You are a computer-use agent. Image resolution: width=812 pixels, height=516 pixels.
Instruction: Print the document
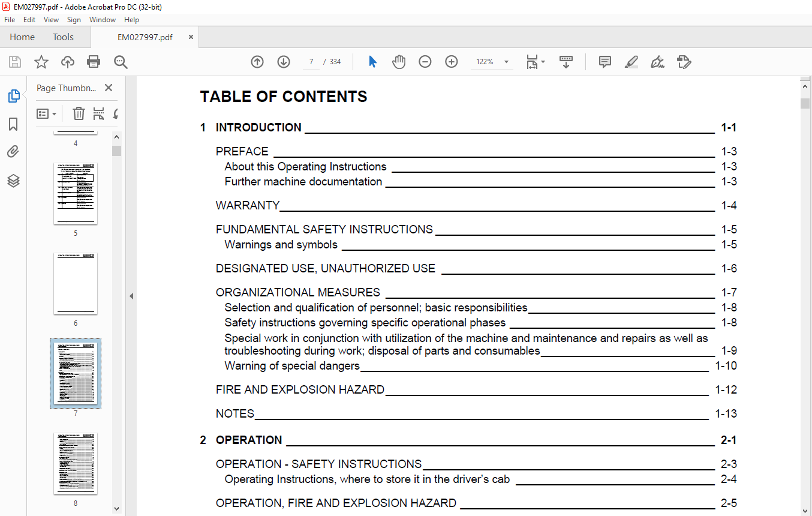pyautogui.click(x=94, y=62)
